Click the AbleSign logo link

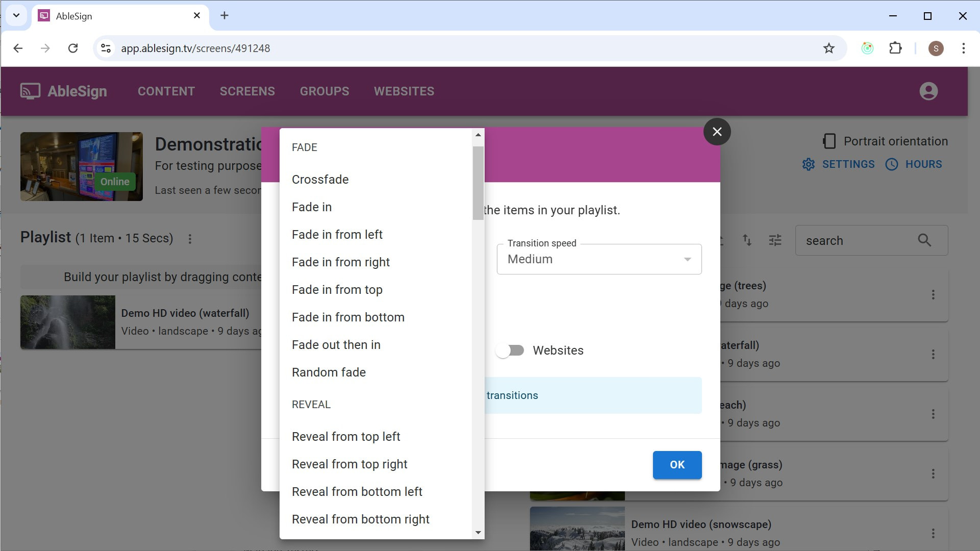64,91
